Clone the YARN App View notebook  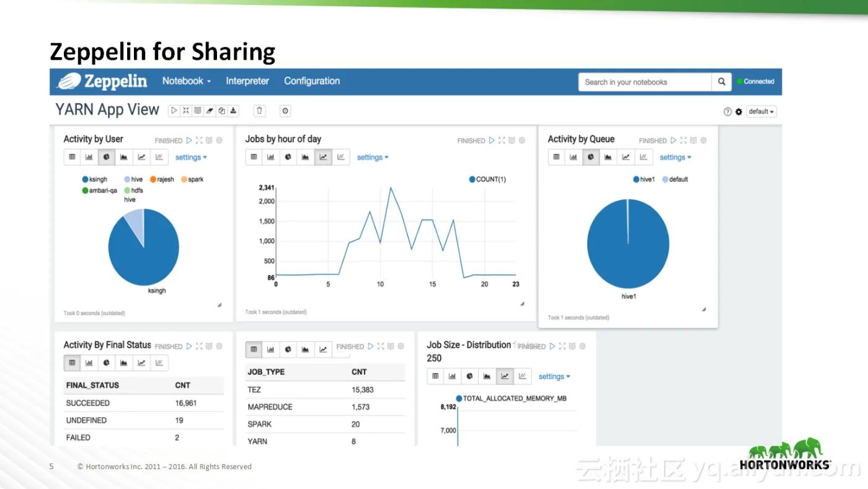221,111
